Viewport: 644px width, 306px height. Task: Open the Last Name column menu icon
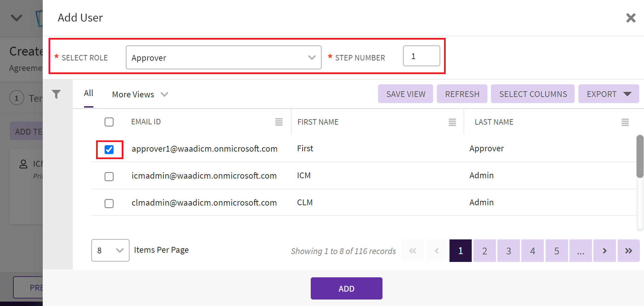tap(625, 122)
